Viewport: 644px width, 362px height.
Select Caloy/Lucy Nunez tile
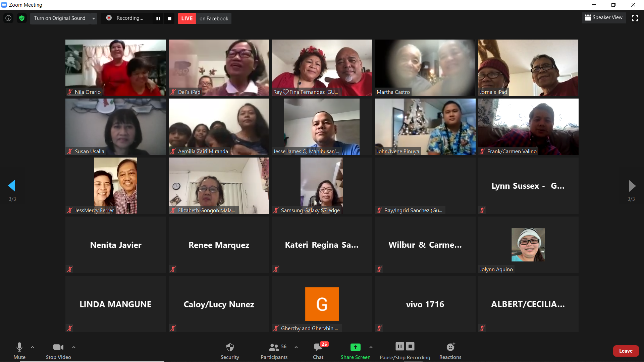[219, 304]
